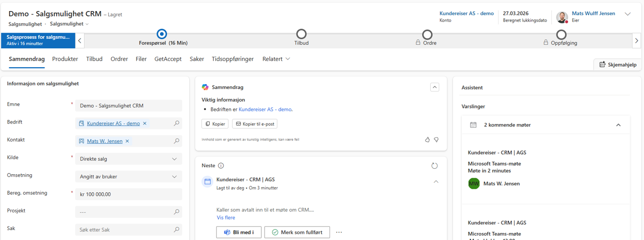The image size is (644, 240).
Task: Expand the Relatert tab menu
Action: (x=276, y=59)
